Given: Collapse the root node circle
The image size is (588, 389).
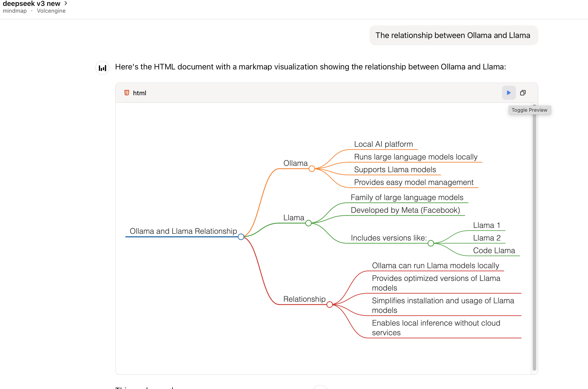Looking at the screenshot, I should pyautogui.click(x=241, y=237).
